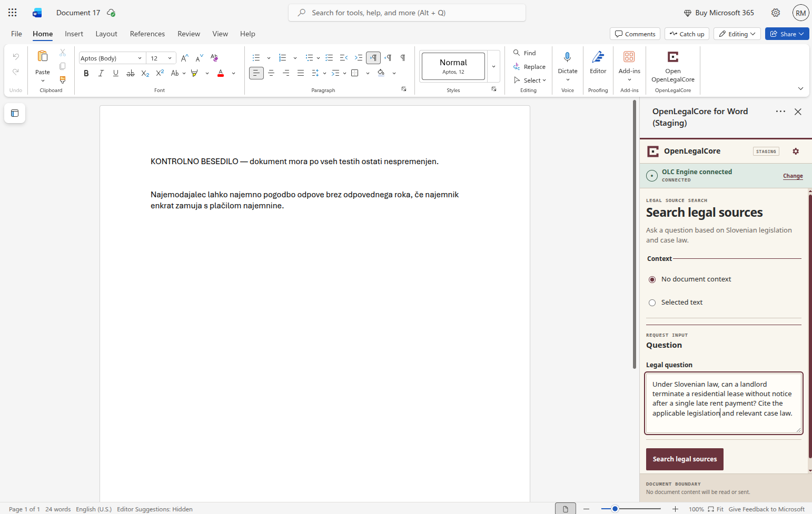The image size is (812, 514).
Task: Increase font size with grow icon
Action: coord(184,58)
